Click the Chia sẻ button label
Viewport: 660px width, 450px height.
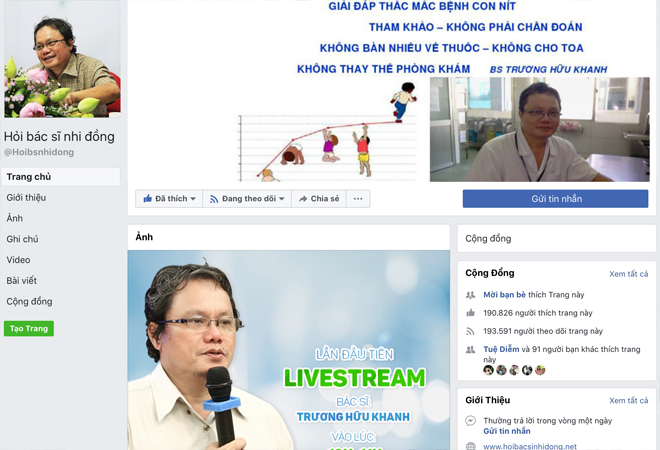(x=325, y=199)
